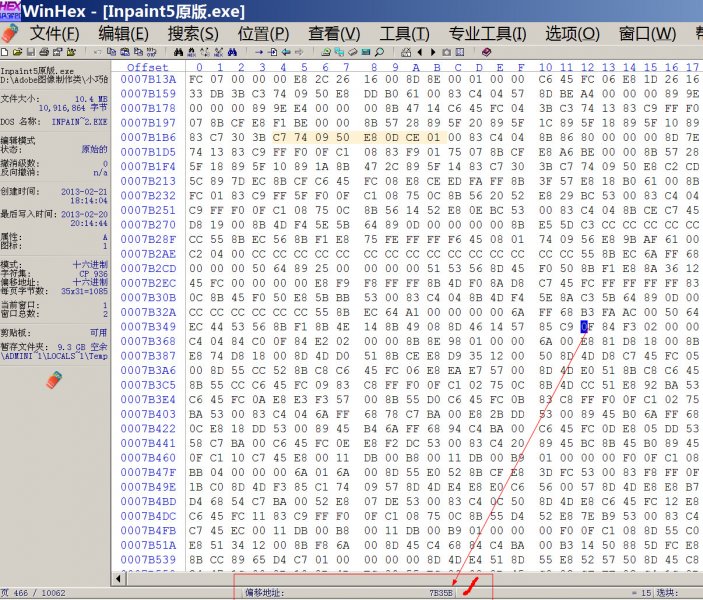The height and width of the screenshot is (600, 703).
Task: Click the Write Clipboard (paste) toolbar icon
Action: coord(125,52)
